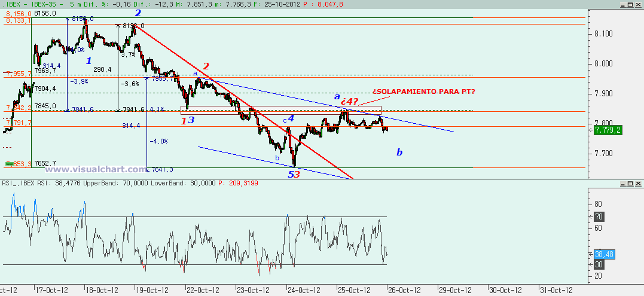Close the RSI indicator pane
The image size is (644, 296).
[x=638, y=183]
